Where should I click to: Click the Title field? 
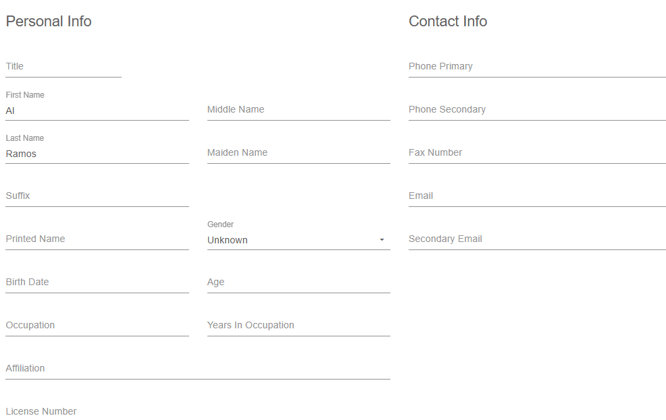pos(63,67)
